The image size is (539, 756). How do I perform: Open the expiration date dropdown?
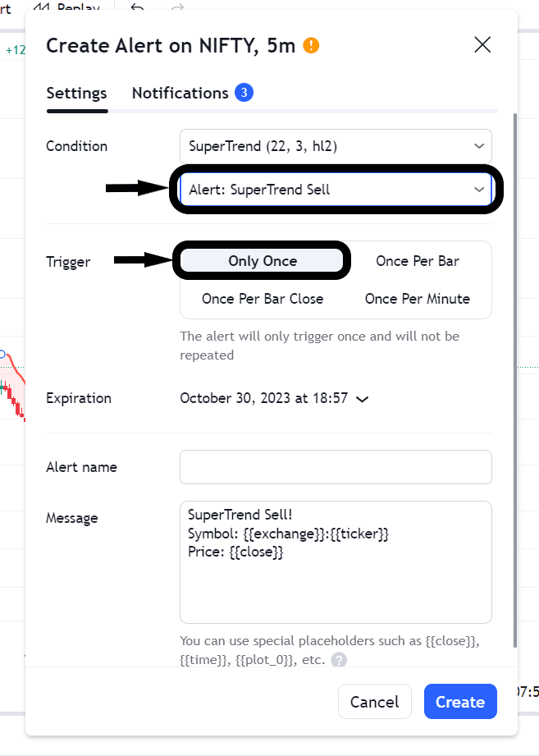tap(274, 398)
